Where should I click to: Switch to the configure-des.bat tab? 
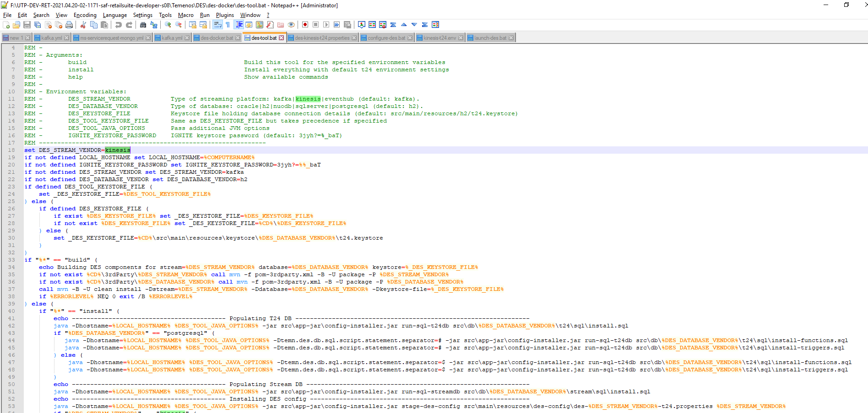click(386, 38)
